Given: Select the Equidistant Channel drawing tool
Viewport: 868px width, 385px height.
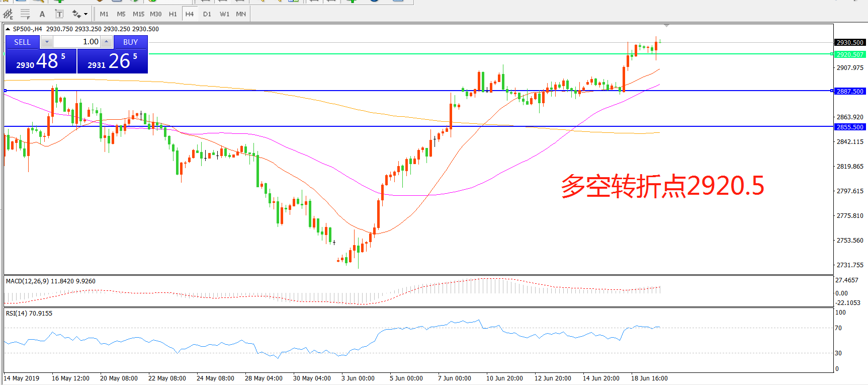Looking at the screenshot, I should pyautogui.click(x=8, y=14).
